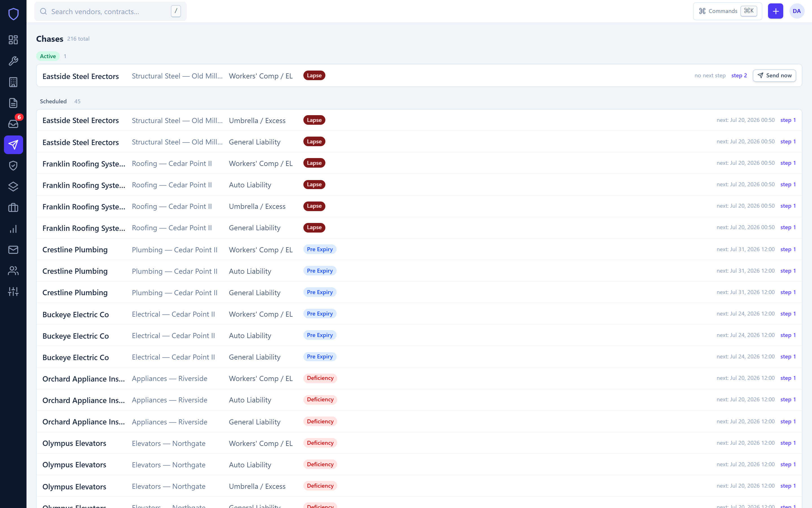This screenshot has width=812, height=508.
Task: Click the Chases page heading
Action: click(50, 39)
